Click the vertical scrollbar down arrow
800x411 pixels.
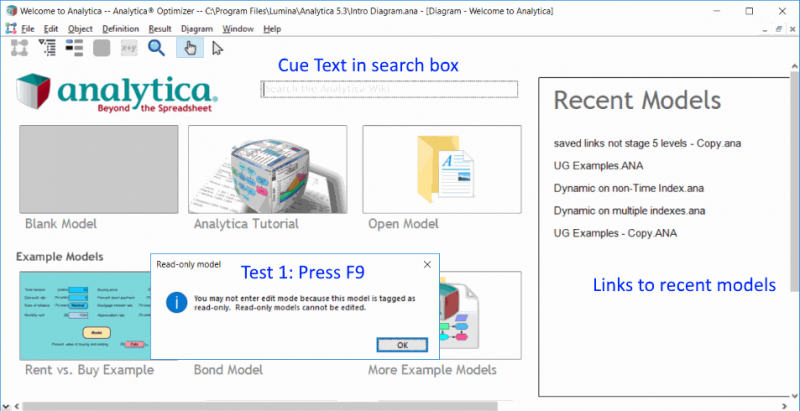click(x=794, y=395)
